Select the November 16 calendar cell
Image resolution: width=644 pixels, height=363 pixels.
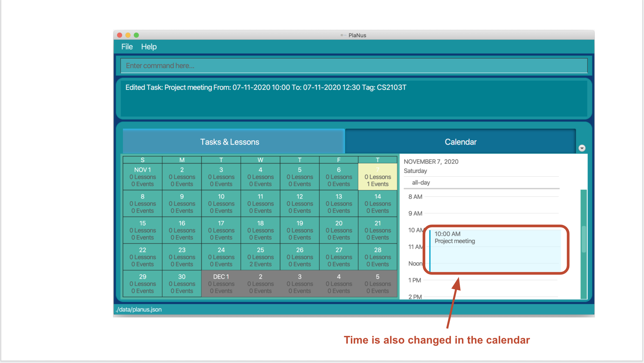click(x=182, y=230)
